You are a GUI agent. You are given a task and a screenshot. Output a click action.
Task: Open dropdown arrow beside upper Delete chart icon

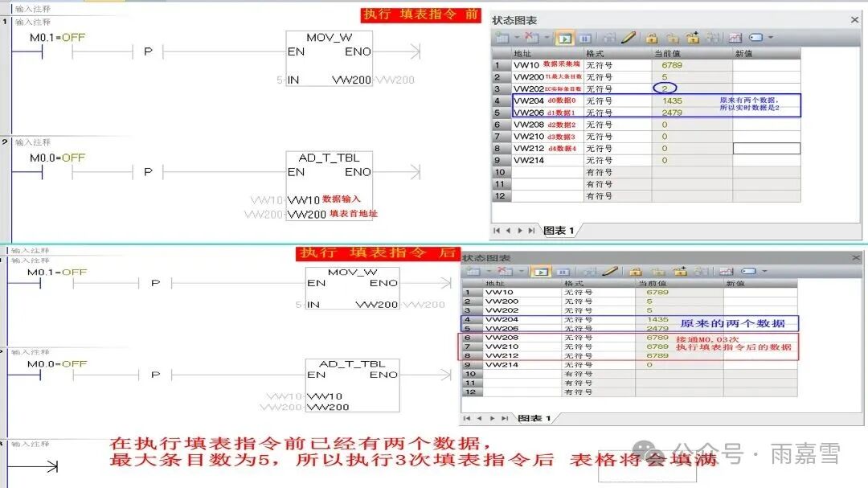[x=547, y=38]
